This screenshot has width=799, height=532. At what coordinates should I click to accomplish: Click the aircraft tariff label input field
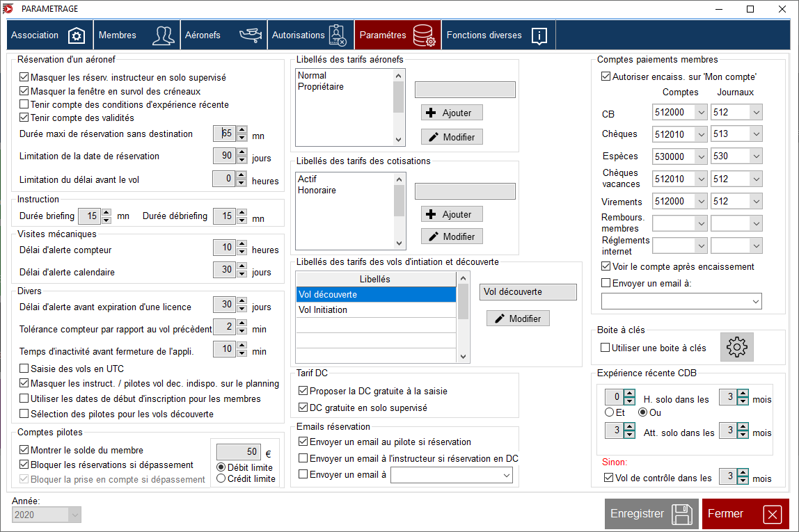pos(465,90)
